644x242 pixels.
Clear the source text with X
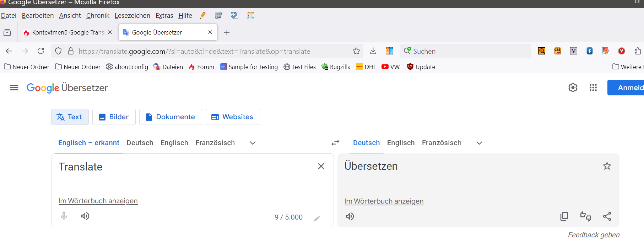click(321, 166)
